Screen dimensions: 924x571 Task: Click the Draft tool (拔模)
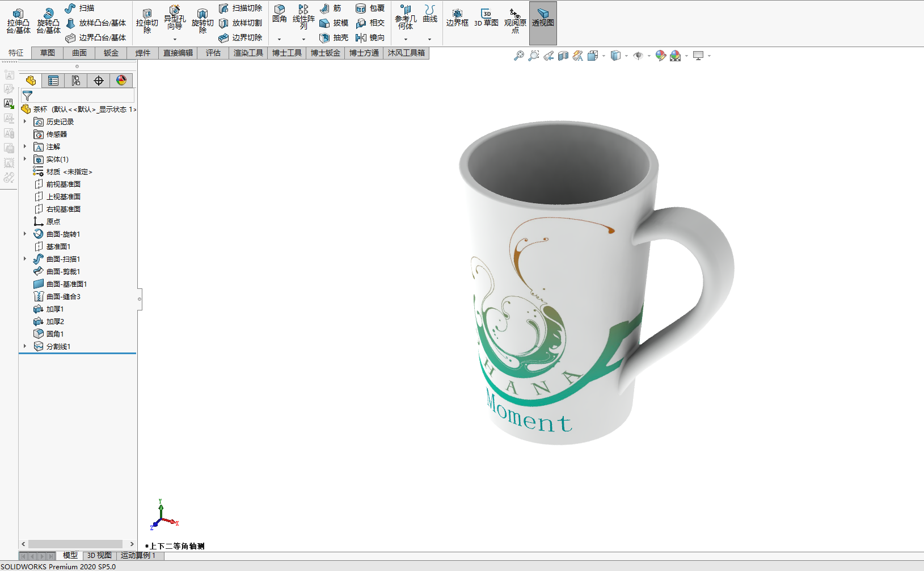click(x=334, y=23)
